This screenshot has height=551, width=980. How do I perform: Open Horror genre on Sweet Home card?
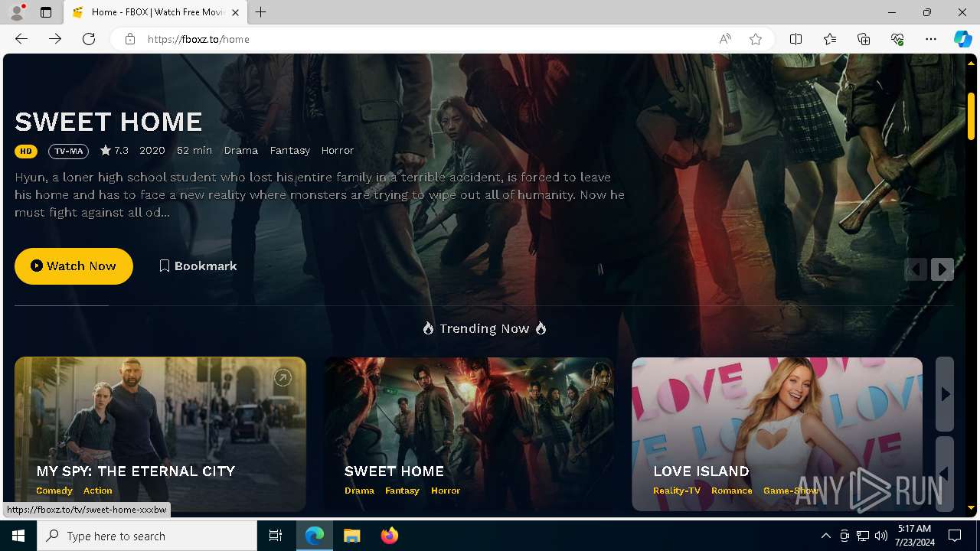pyautogui.click(x=446, y=491)
